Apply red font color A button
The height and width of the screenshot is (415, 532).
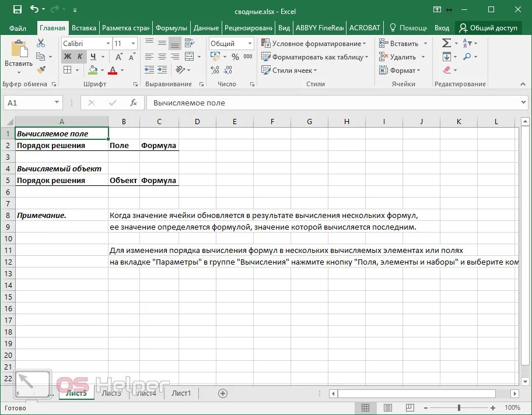[113, 70]
